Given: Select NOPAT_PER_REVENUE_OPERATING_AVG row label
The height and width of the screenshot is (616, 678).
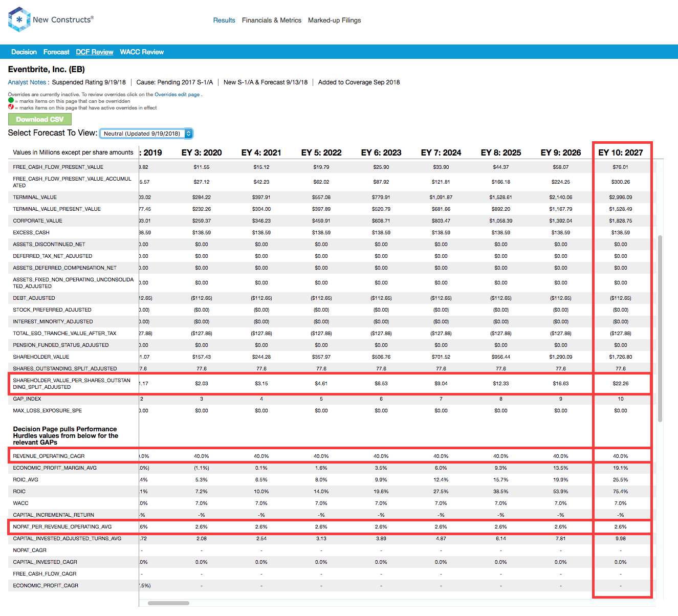Looking at the screenshot, I should pos(62,527).
